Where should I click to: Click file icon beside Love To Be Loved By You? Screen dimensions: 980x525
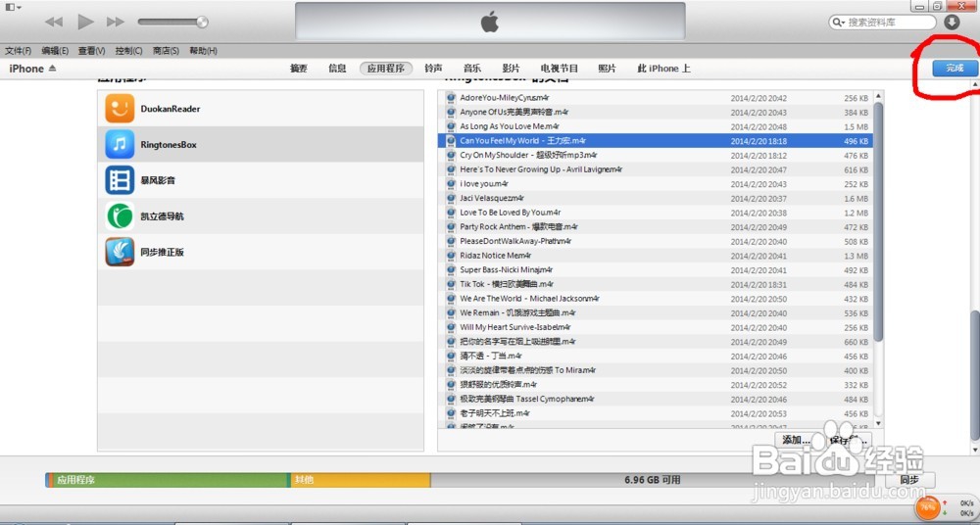[x=451, y=213]
